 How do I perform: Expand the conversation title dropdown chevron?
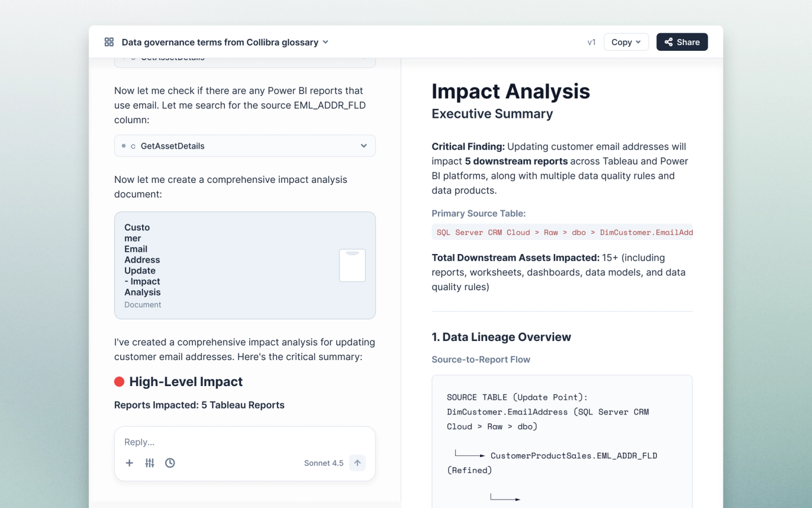(x=325, y=42)
